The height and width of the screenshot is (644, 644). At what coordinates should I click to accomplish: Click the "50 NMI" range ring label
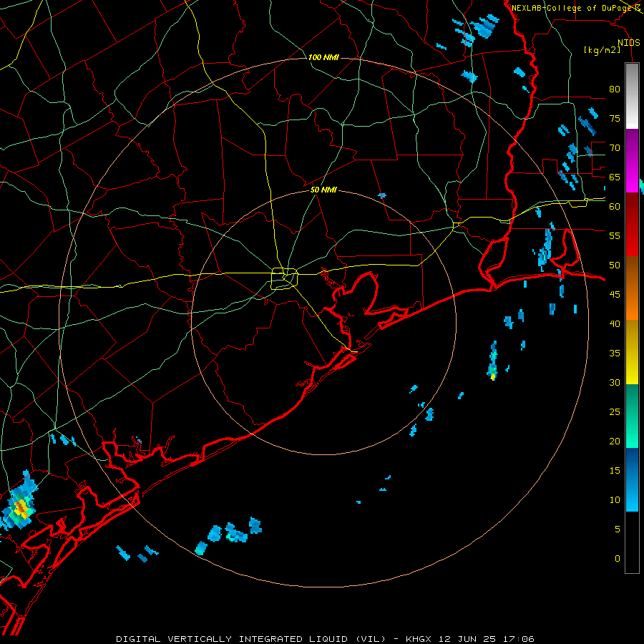tap(323, 190)
